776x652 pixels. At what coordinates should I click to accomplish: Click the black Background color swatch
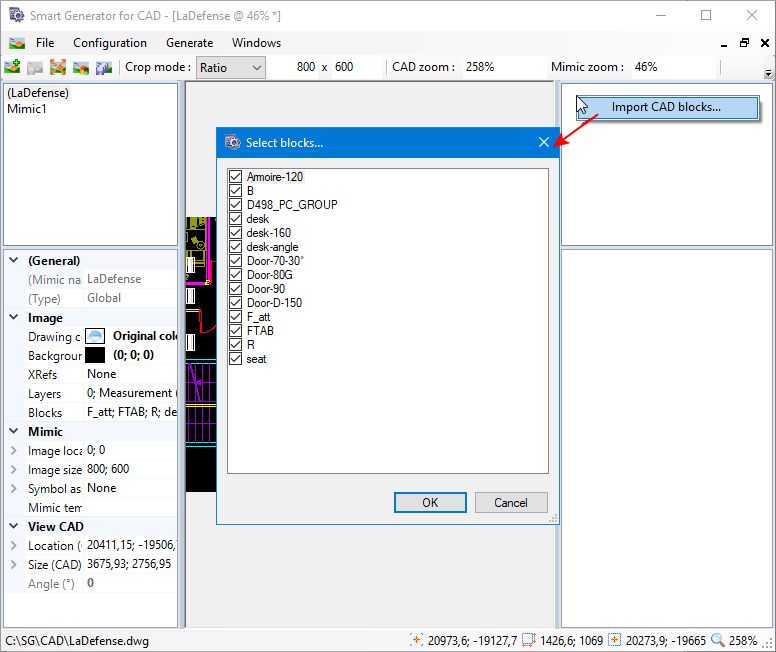(95, 355)
